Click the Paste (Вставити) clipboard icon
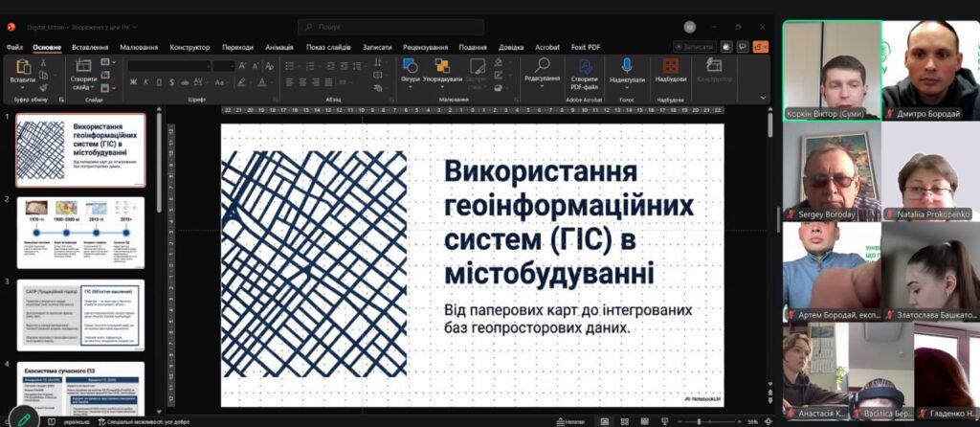The image size is (980, 427). click(22, 69)
